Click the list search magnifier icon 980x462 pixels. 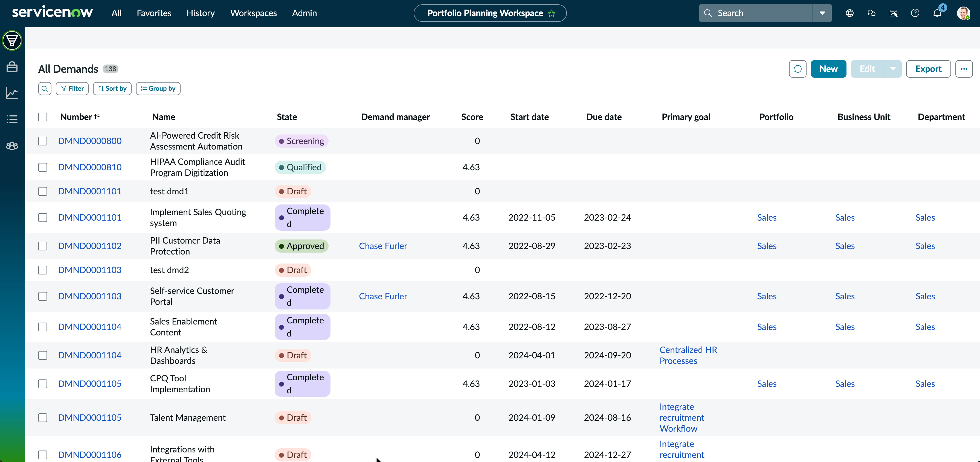[x=45, y=89]
